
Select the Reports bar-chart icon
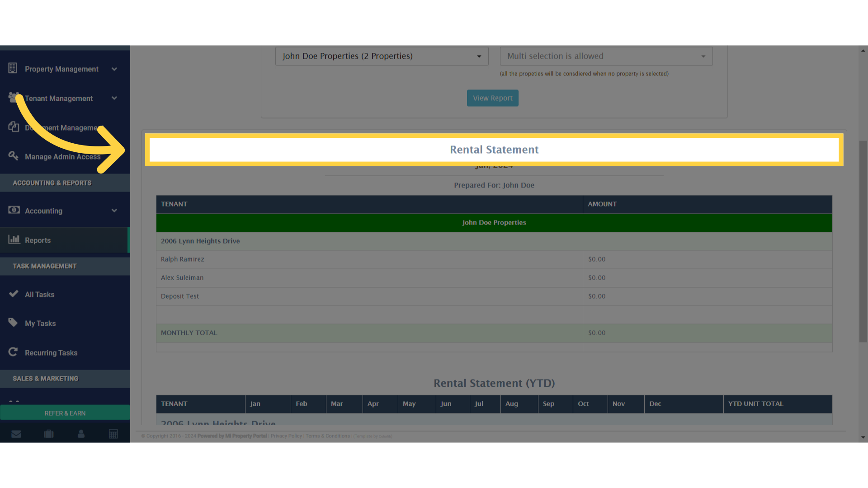(14, 240)
